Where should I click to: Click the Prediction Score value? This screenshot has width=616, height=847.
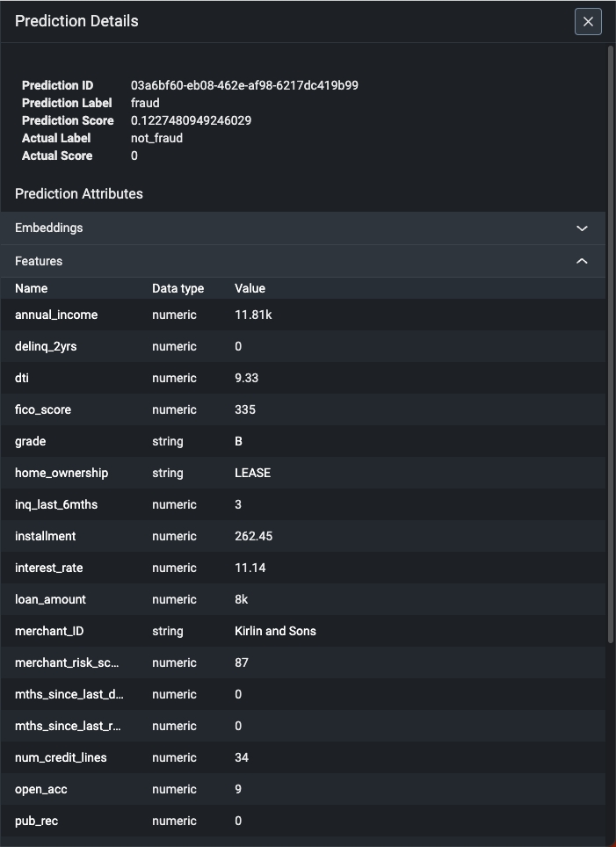pyautogui.click(x=191, y=120)
